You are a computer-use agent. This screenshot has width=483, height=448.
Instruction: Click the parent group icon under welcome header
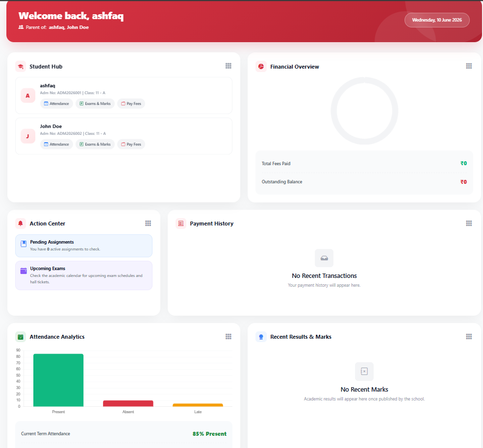click(21, 27)
